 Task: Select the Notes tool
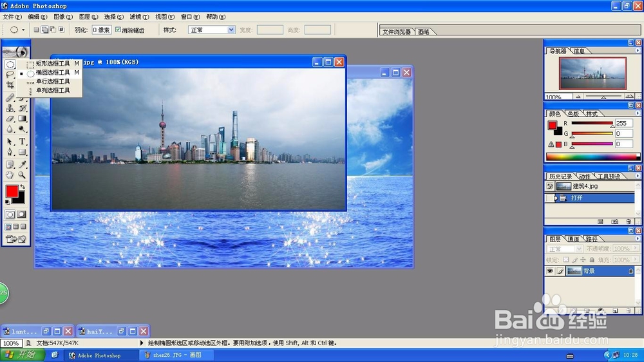(x=10, y=165)
